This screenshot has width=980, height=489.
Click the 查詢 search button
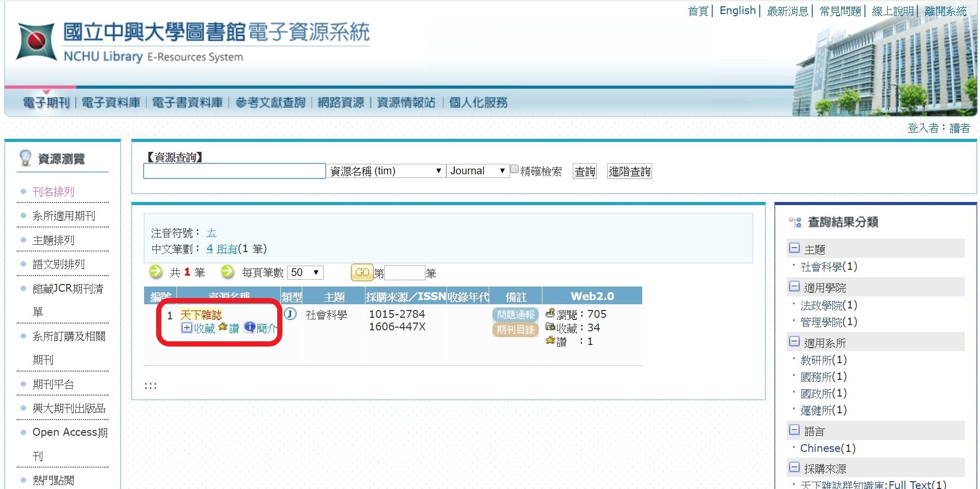pos(585,171)
